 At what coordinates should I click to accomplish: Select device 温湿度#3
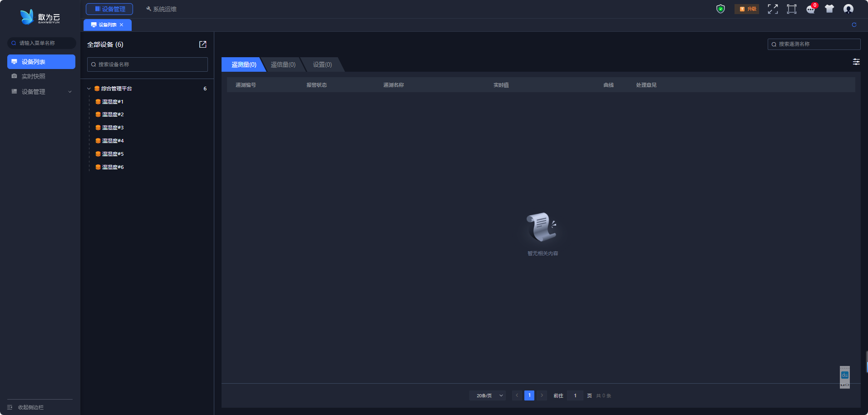click(113, 128)
